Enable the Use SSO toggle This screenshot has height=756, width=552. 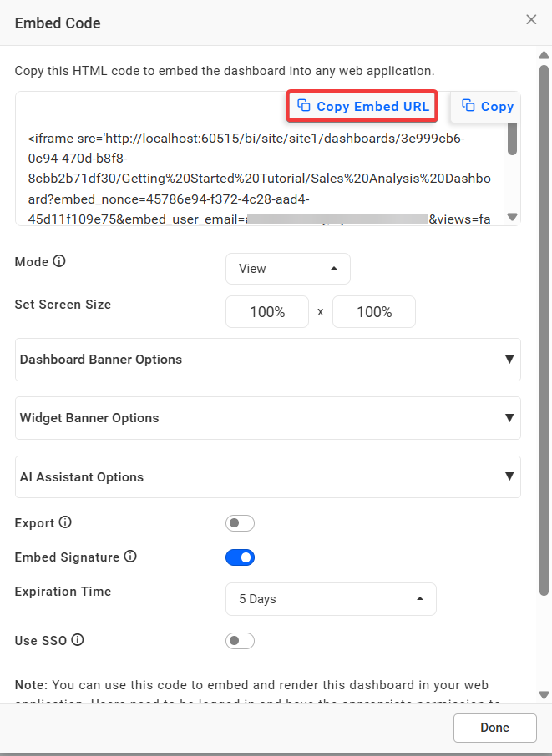coord(240,641)
